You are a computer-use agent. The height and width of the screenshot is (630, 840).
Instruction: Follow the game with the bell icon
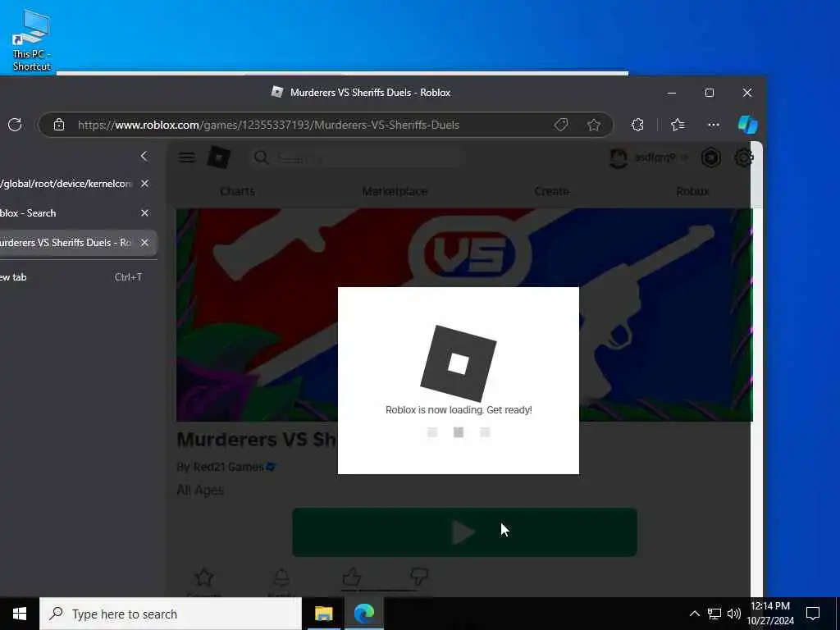tap(281, 577)
